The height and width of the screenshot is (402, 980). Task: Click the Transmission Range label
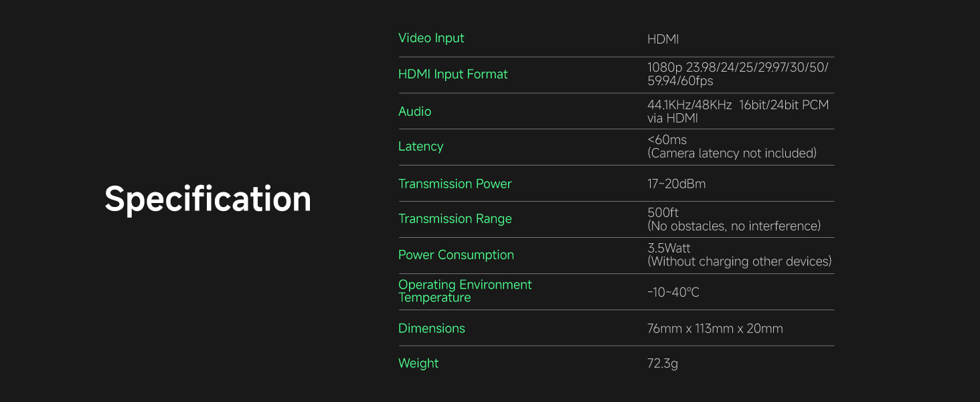click(x=455, y=218)
